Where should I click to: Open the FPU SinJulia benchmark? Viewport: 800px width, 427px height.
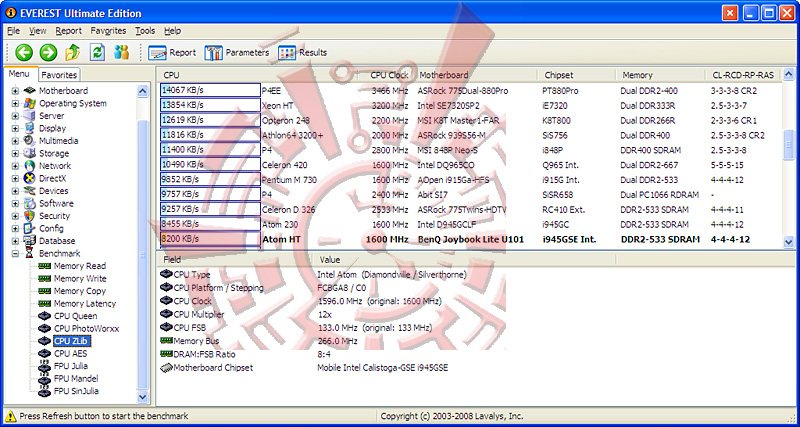(x=76, y=391)
